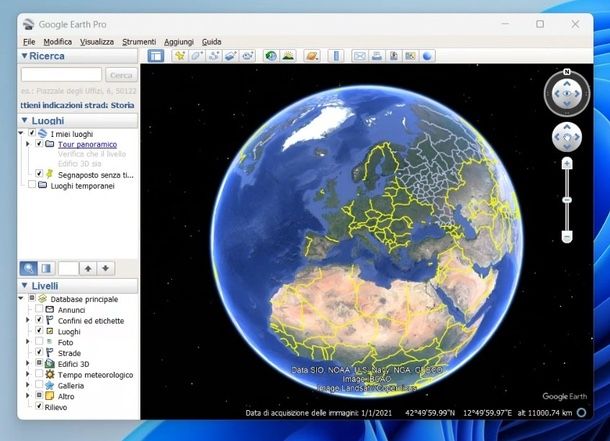Open the Modifica menu
The image size is (610, 441).
pos(58,42)
